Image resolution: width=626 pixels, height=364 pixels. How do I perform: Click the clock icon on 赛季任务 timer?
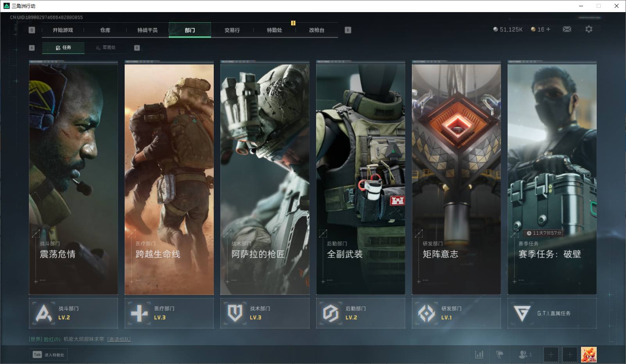point(529,233)
